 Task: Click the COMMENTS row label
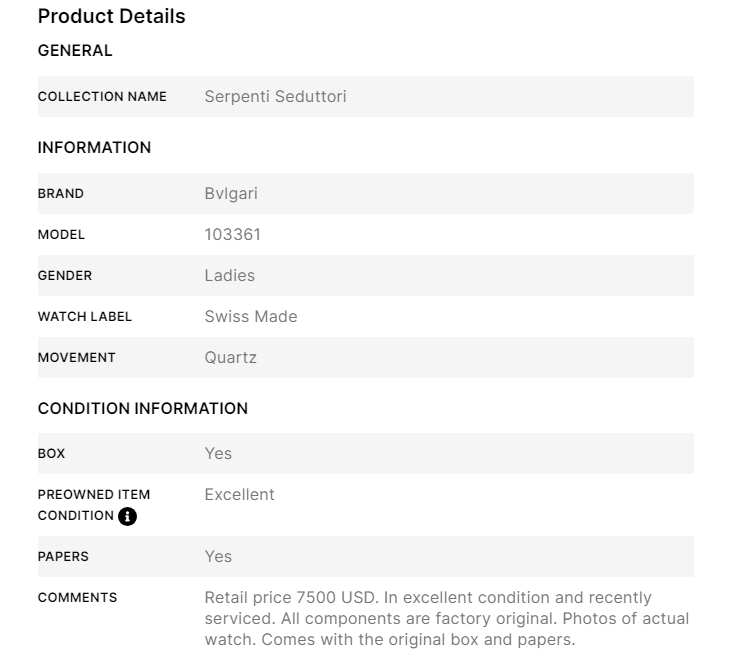pos(77,598)
